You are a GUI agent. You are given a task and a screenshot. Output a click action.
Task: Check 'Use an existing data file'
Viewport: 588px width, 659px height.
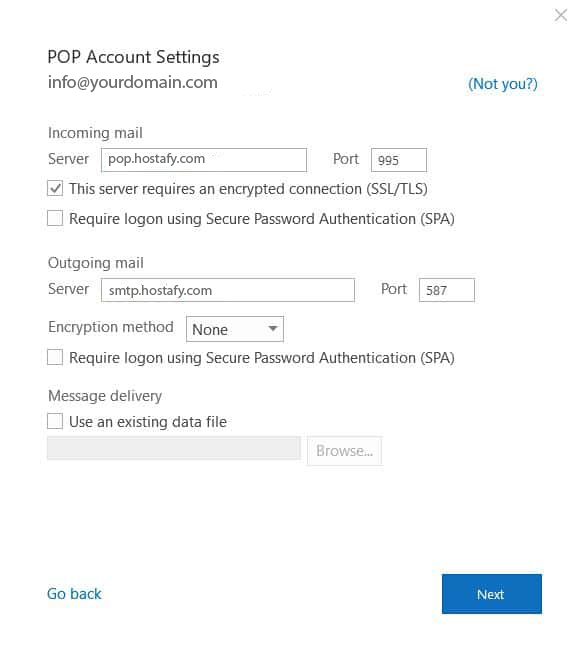coord(55,421)
